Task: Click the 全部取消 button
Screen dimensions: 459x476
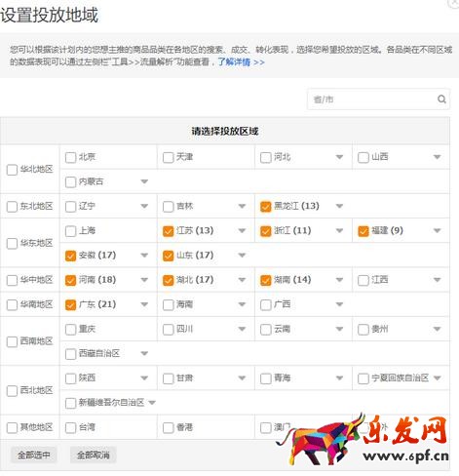Action: tap(94, 455)
